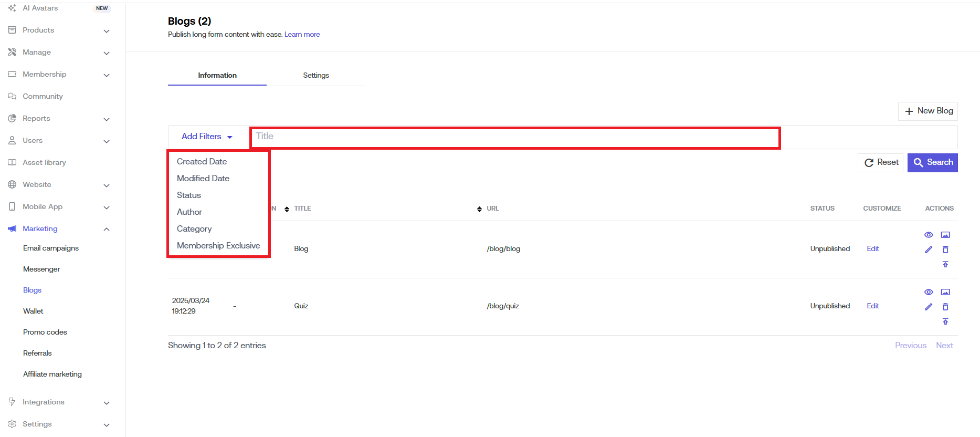Preview Blog post with the eye icon
Screen dimensions: 980x437
coord(928,235)
